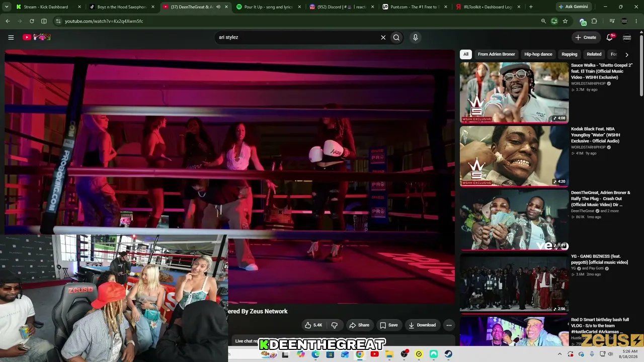Open the DeenTheGreat Crash Out title link
This screenshot has height=362, width=644.
[601, 199]
